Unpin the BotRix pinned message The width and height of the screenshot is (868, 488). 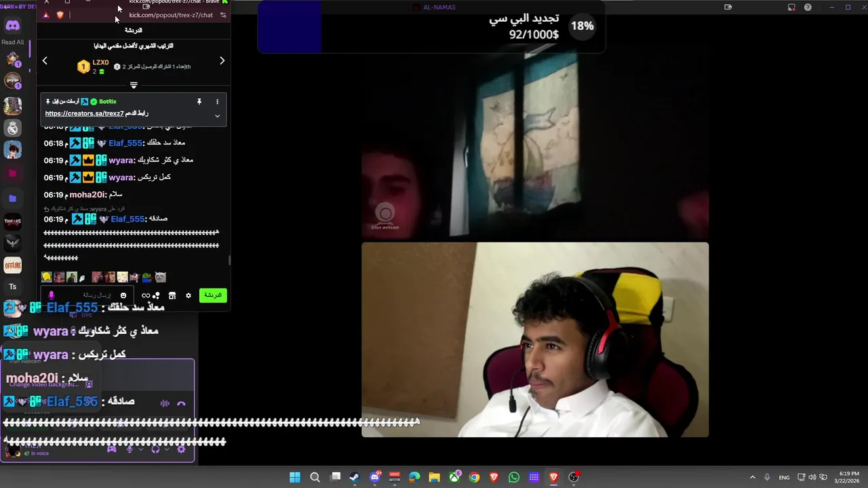point(199,102)
